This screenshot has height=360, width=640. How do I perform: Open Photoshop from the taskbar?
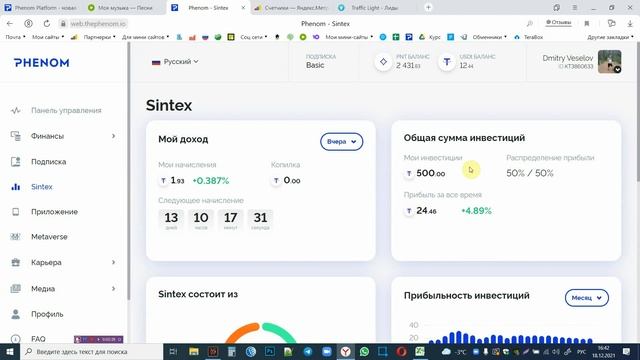point(270,351)
